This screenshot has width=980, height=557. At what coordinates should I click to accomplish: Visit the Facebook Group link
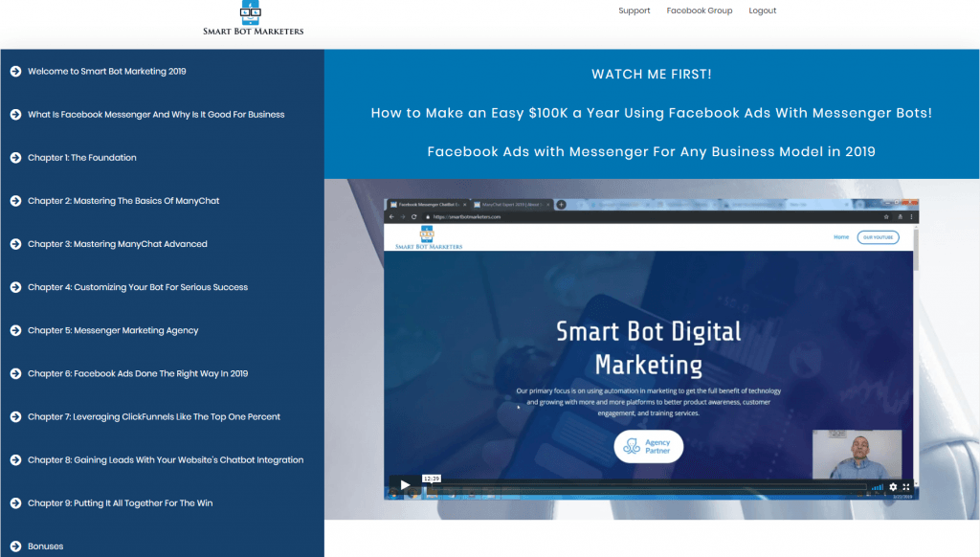pyautogui.click(x=700, y=11)
